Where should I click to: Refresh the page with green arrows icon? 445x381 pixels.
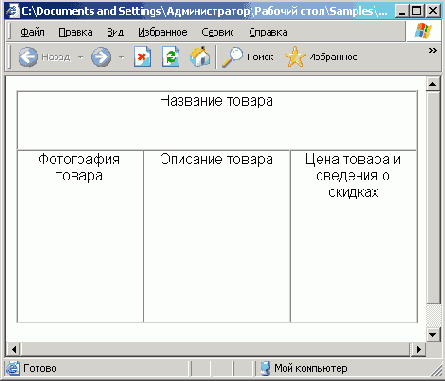point(171,57)
